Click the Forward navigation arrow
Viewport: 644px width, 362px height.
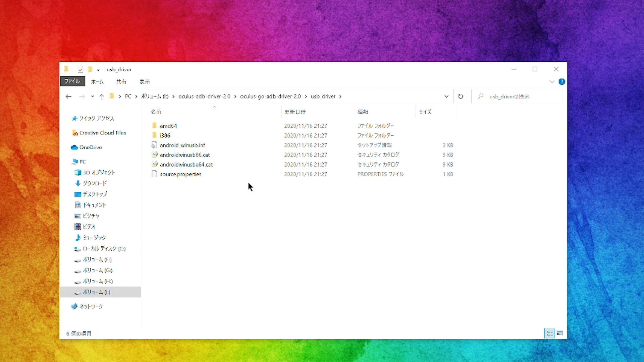(82, 97)
